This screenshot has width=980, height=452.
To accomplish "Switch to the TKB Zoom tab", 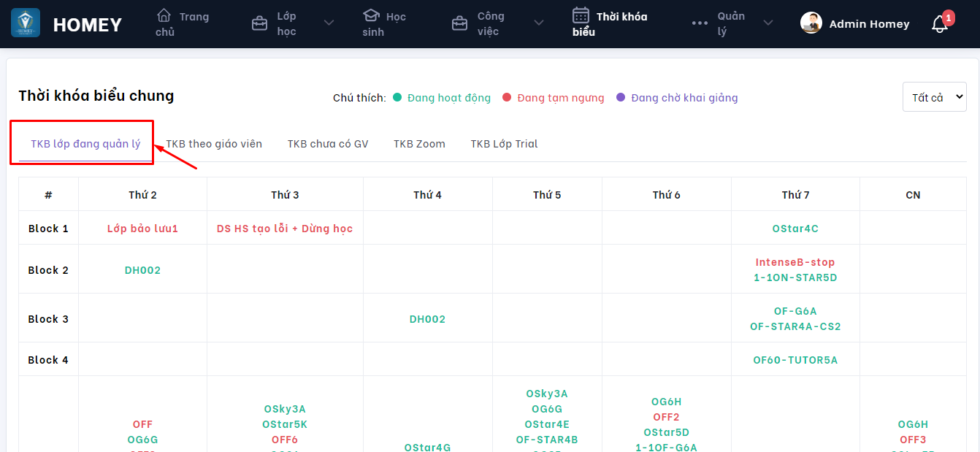I will pyautogui.click(x=419, y=144).
